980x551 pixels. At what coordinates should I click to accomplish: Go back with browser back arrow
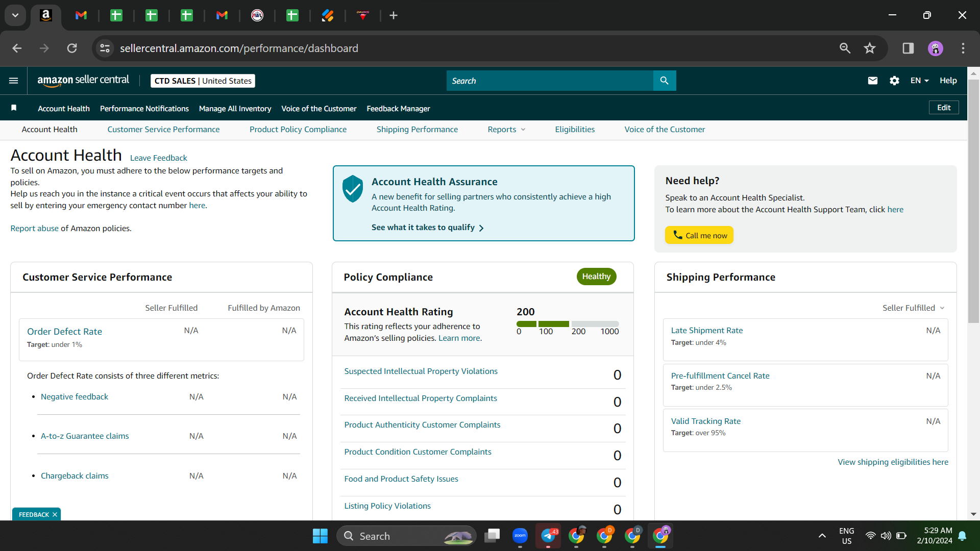click(x=17, y=48)
